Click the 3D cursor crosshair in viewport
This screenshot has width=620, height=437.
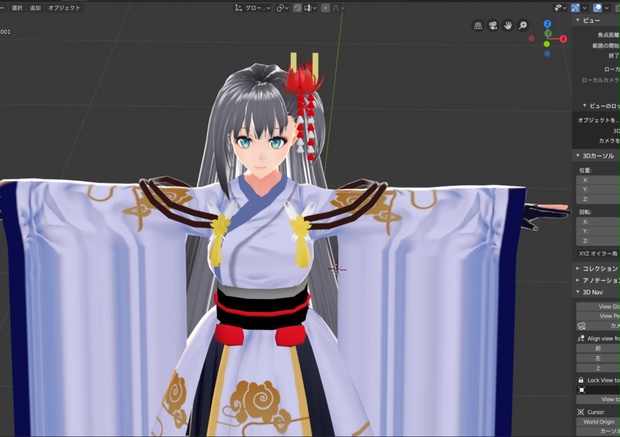coord(337,269)
